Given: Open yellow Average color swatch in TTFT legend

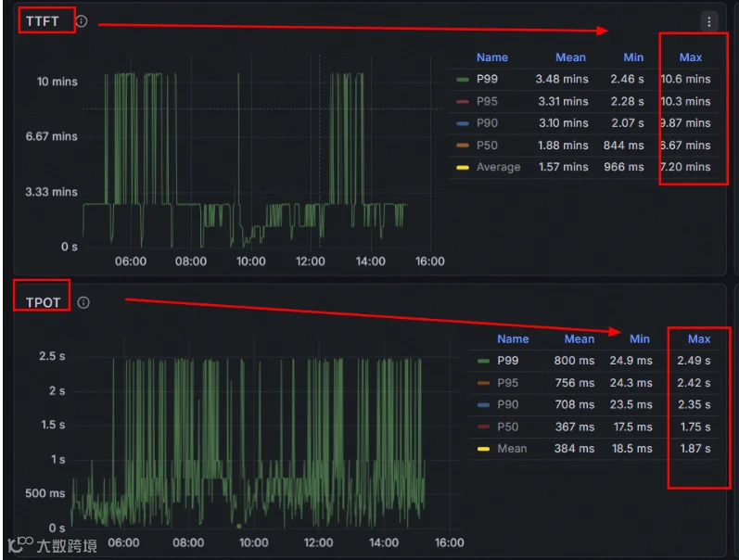Looking at the screenshot, I should pos(463,167).
